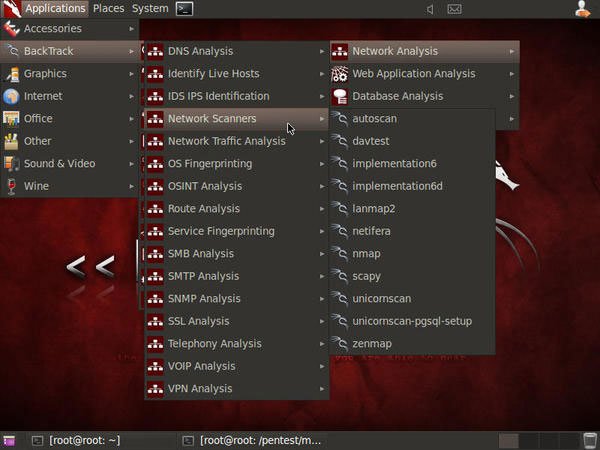This screenshot has width=600, height=450.
Task: Open the Sound & Video submenu
Action: coord(70,164)
